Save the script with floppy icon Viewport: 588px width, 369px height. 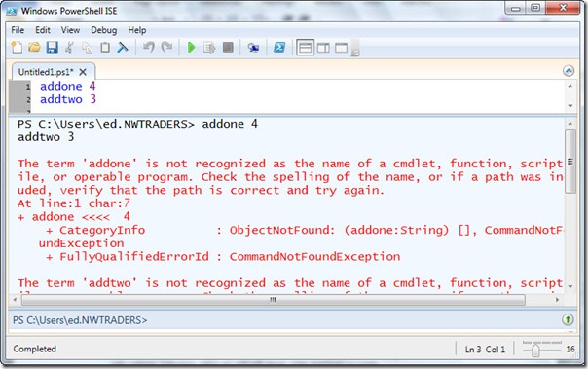(x=52, y=48)
